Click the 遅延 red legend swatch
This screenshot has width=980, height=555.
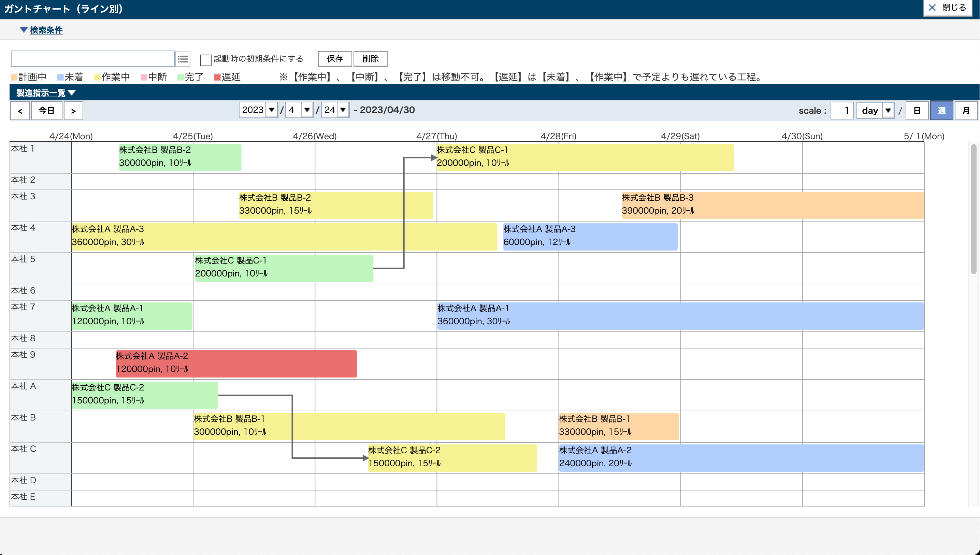click(x=217, y=77)
